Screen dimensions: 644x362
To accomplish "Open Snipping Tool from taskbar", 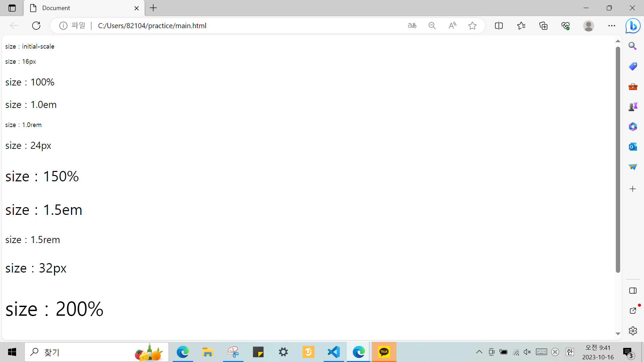I will tap(233, 352).
